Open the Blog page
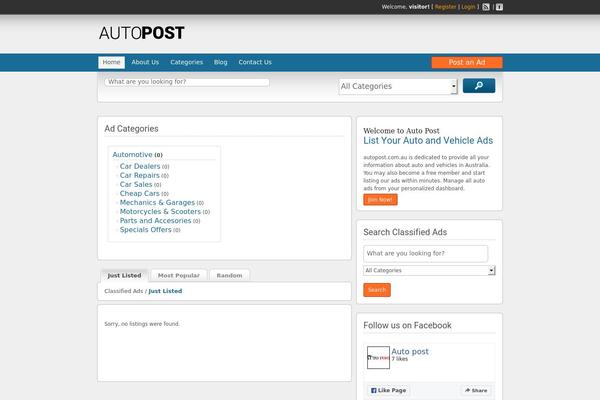The image size is (600, 400). click(220, 62)
